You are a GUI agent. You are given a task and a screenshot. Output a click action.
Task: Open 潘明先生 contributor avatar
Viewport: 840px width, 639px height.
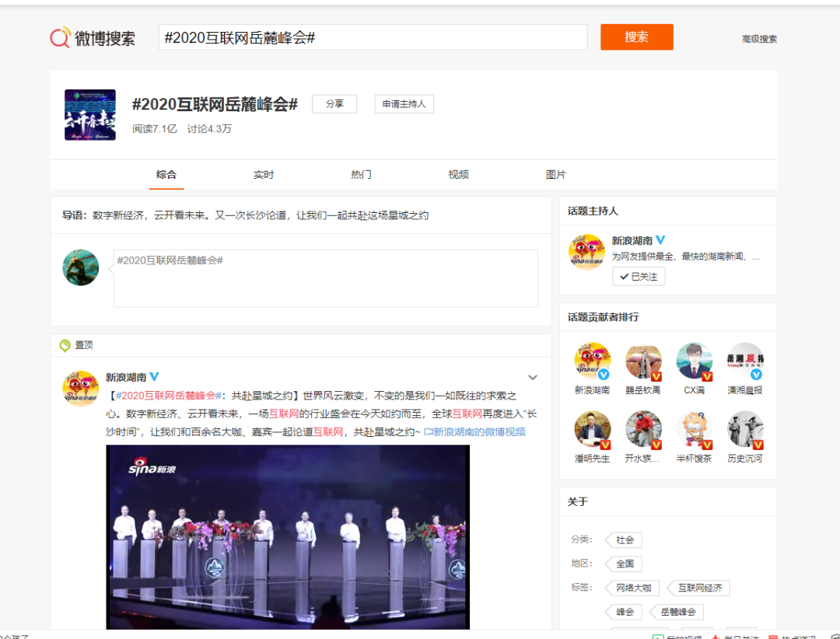pos(592,429)
